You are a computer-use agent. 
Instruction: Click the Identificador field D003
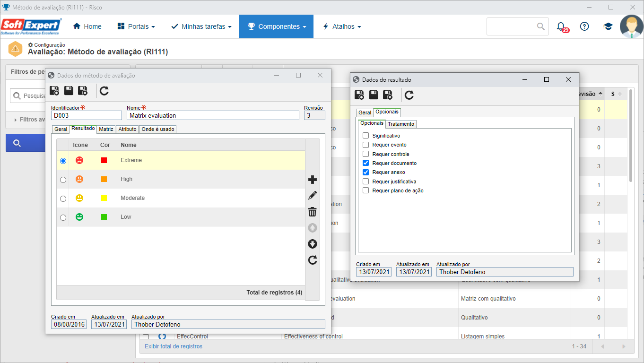87,115
